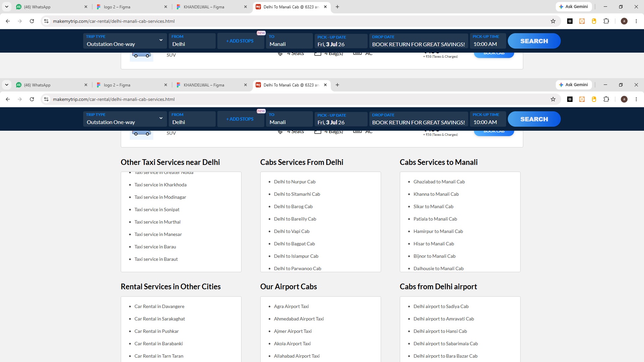Viewport: 644px width, 362px height.
Task: Expand the tab search chevron in the lower tab strip
Action: [7, 85]
